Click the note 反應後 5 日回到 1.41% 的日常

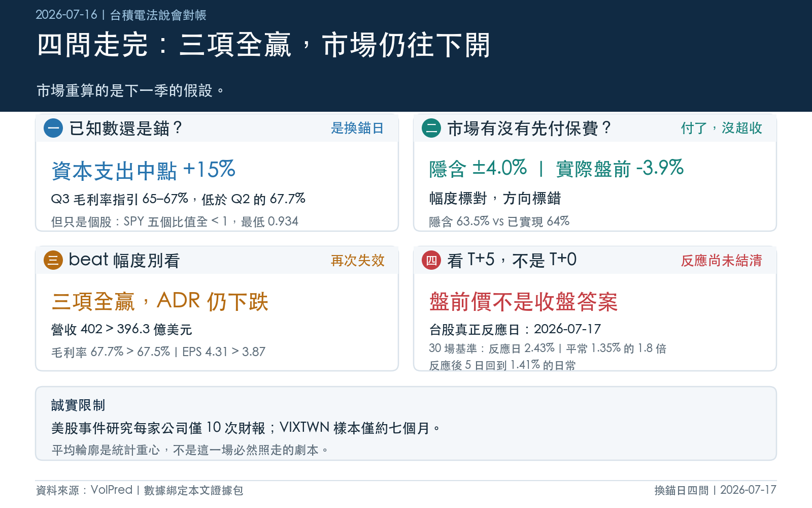click(502, 365)
